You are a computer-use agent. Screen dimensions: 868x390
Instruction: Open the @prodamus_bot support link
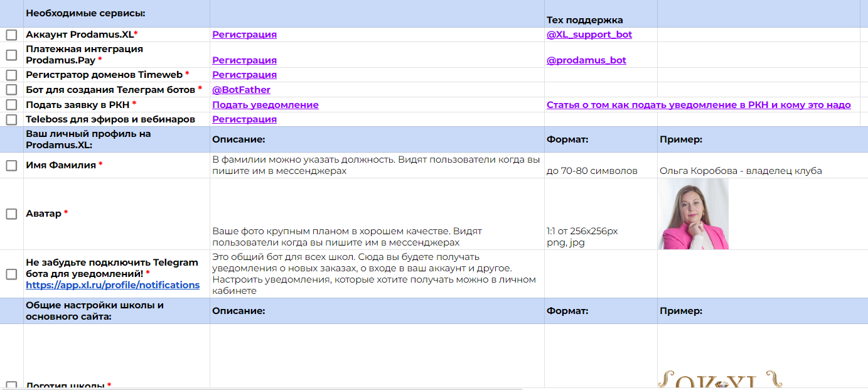click(586, 60)
